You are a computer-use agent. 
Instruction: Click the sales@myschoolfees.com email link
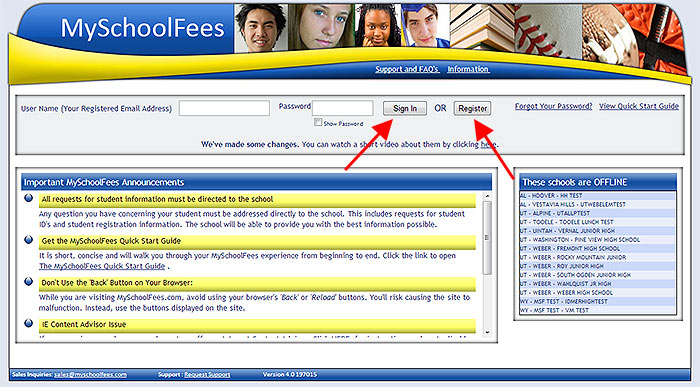(x=91, y=375)
